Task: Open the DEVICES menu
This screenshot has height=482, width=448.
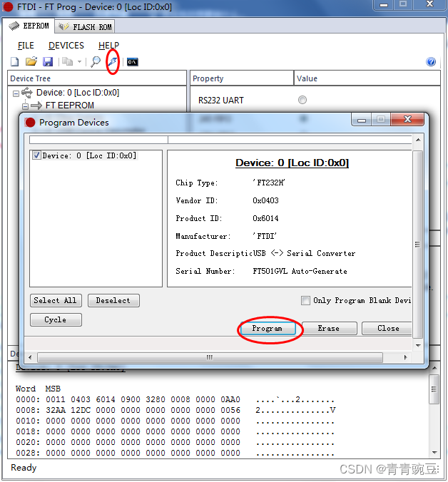Action: (66, 46)
